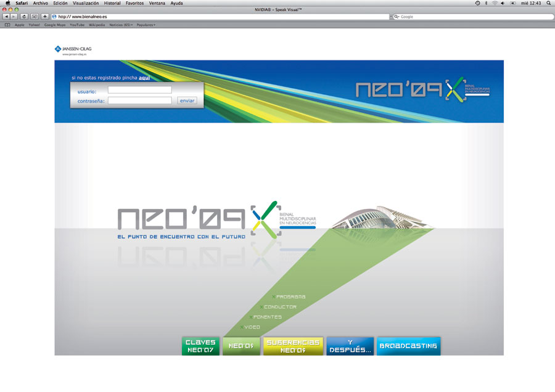This screenshot has height=392, width=555.
Task: Click the Neo'09 logo in the blue banner
Action: (x=422, y=89)
